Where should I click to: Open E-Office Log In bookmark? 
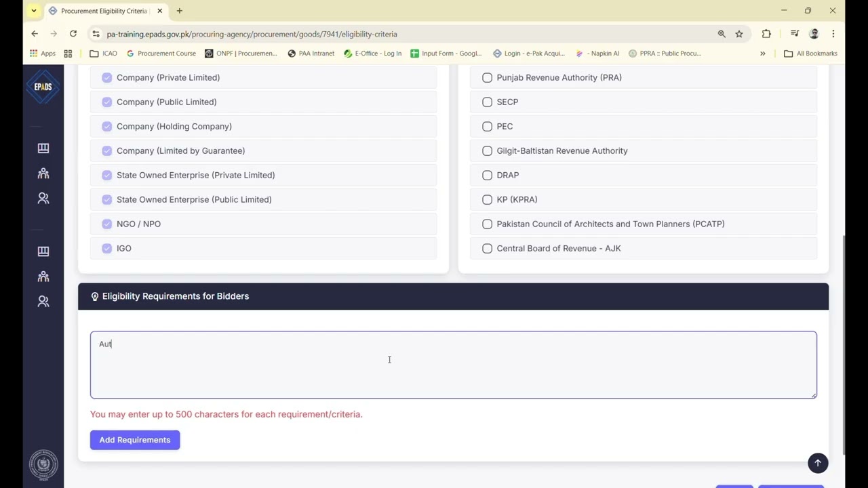pyautogui.click(x=373, y=54)
